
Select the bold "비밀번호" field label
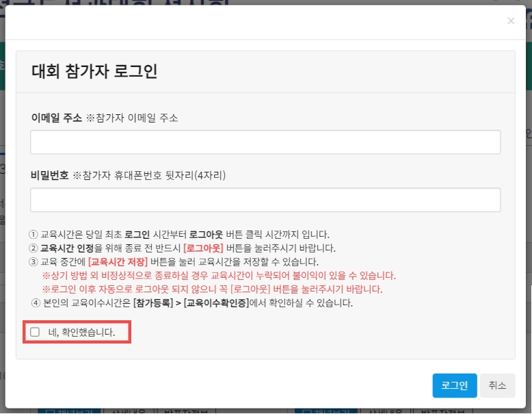click(49, 175)
